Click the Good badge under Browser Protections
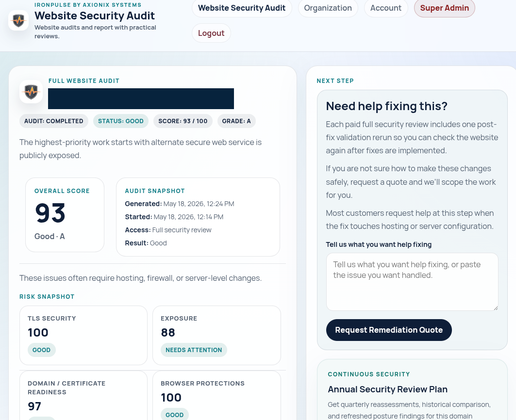Image resolution: width=516 pixels, height=420 pixels. (174, 415)
